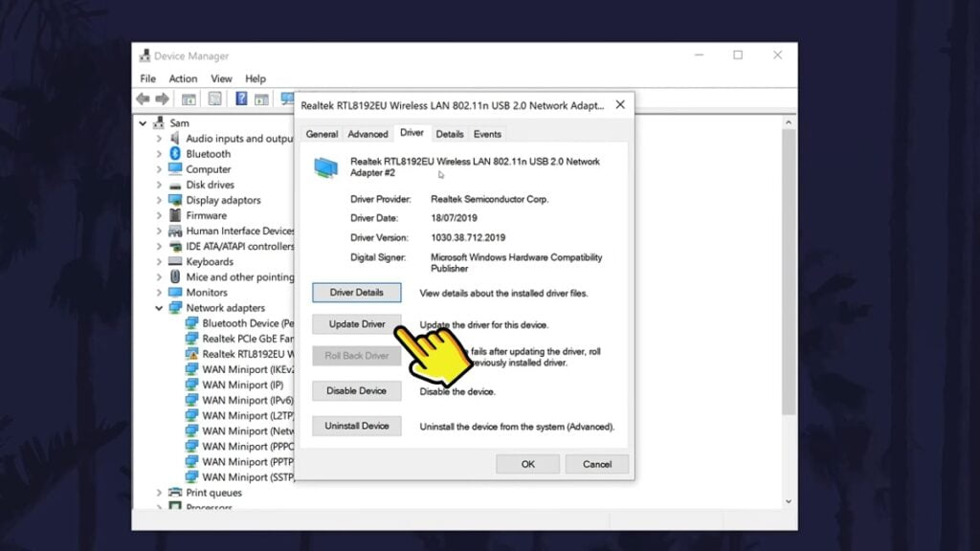The height and width of the screenshot is (551, 980).
Task: Open the Action menu
Action: pos(183,78)
